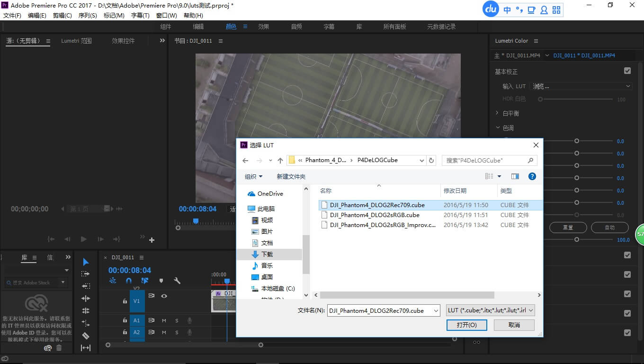Select the Track Select Backward tool

(86, 286)
